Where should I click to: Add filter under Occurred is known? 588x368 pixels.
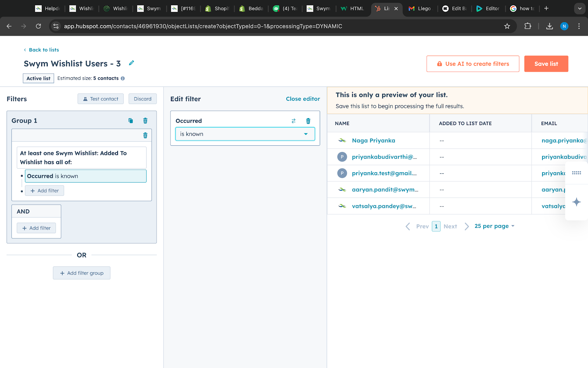click(x=44, y=191)
